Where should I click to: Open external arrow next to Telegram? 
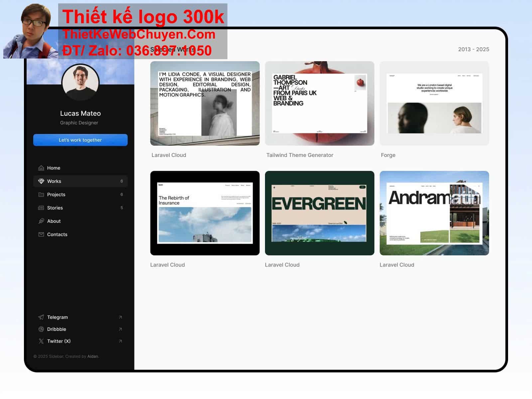tap(120, 317)
